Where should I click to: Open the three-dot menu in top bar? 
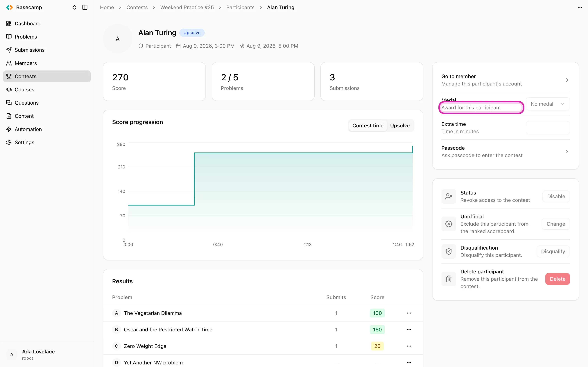pos(580,7)
